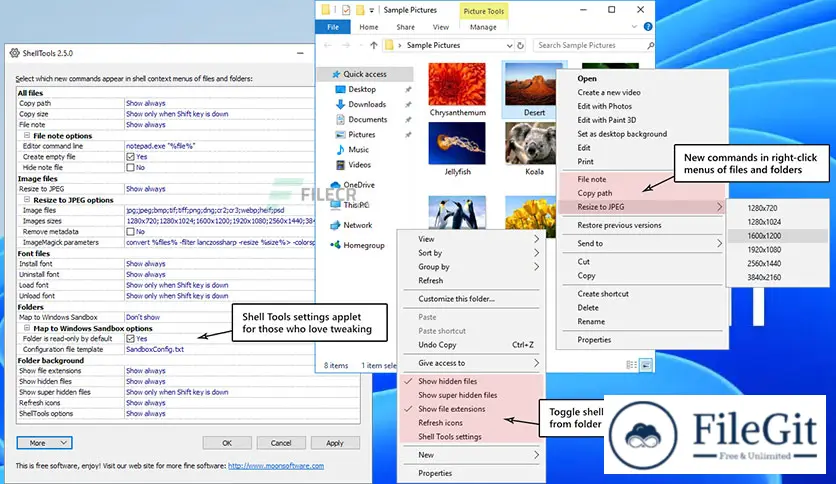The width and height of the screenshot is (836, 484).
Task: Collapse File note options group
Action: [x=27, y=135]
